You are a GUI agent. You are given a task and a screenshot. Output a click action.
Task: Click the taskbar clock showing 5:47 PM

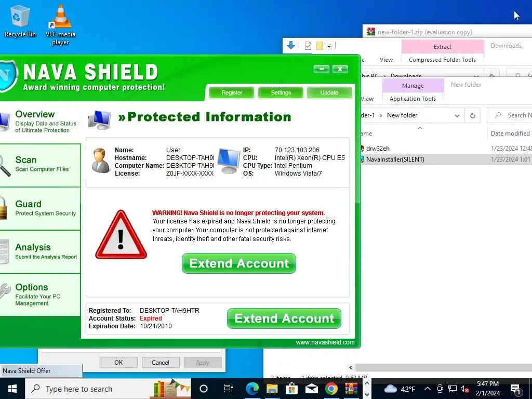pos(487,389)
